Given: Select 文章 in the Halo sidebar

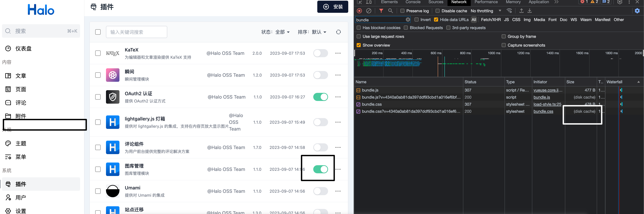Looking at the screenshot, I should pos(21,76).
